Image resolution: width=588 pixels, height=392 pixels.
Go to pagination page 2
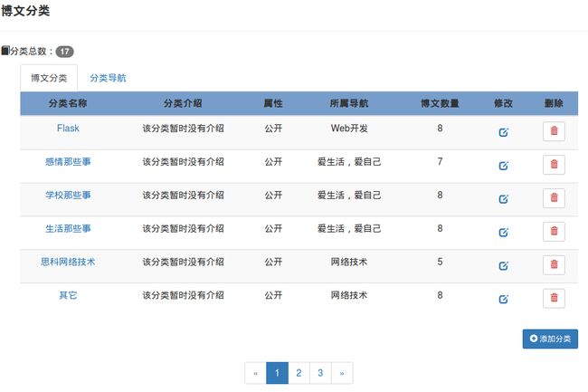coord(299,373)
